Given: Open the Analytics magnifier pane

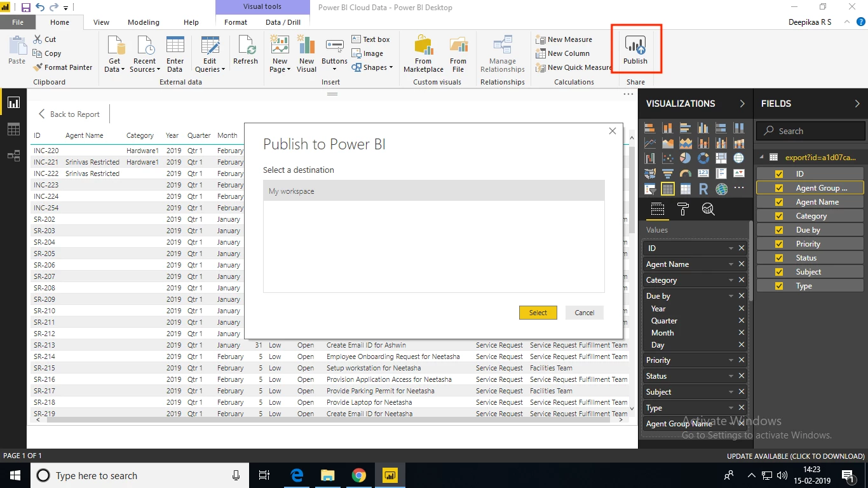Looking at the screenshot, I should coord(708,209).
